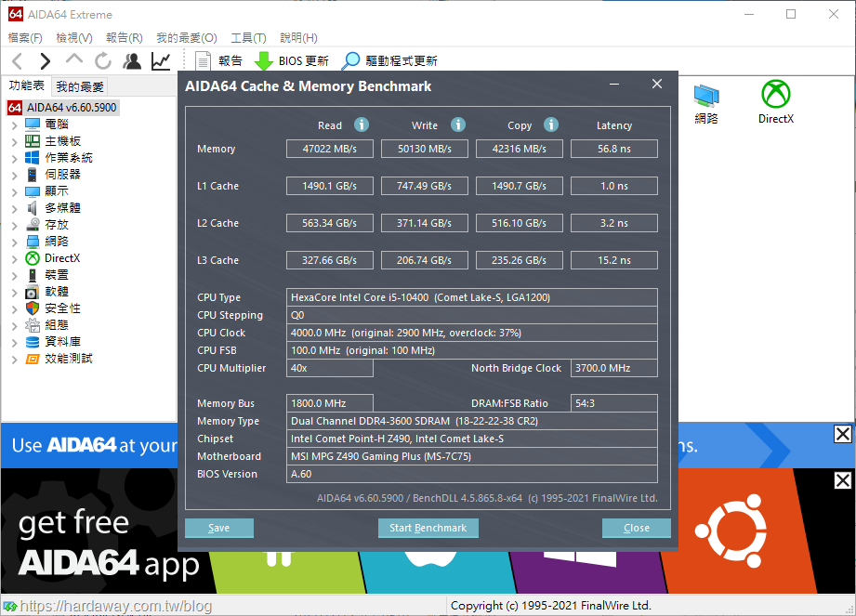Screen dimensions: 856x616
Task: Select the 多媒體 speaker tree icon
Action: tap(33, 208)
